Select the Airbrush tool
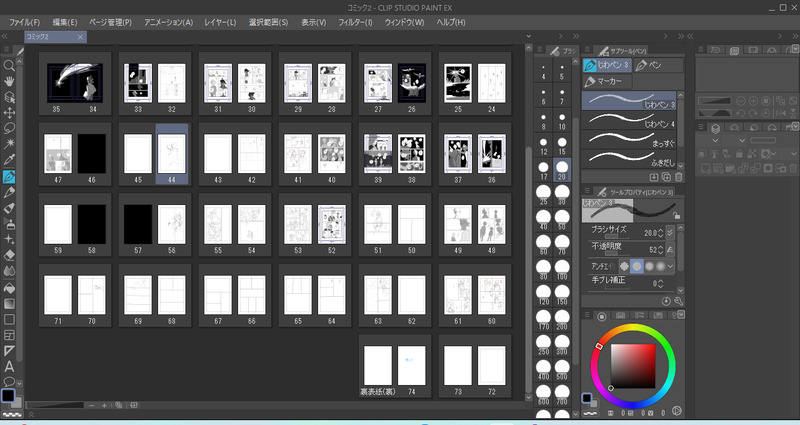Screen dimensions: 800x425 (x=9, y=224)
